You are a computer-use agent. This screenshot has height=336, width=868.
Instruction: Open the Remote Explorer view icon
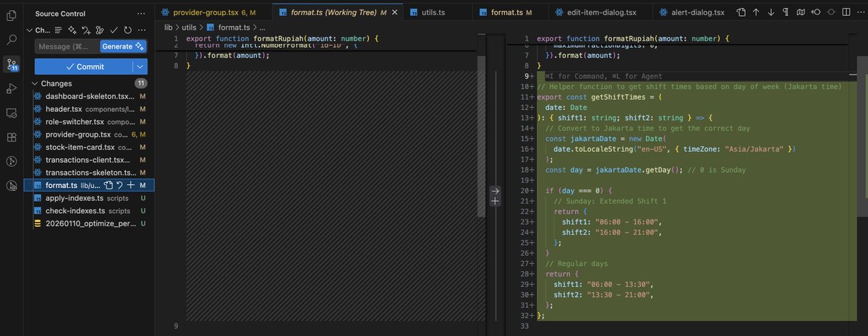tap(12, 113)
